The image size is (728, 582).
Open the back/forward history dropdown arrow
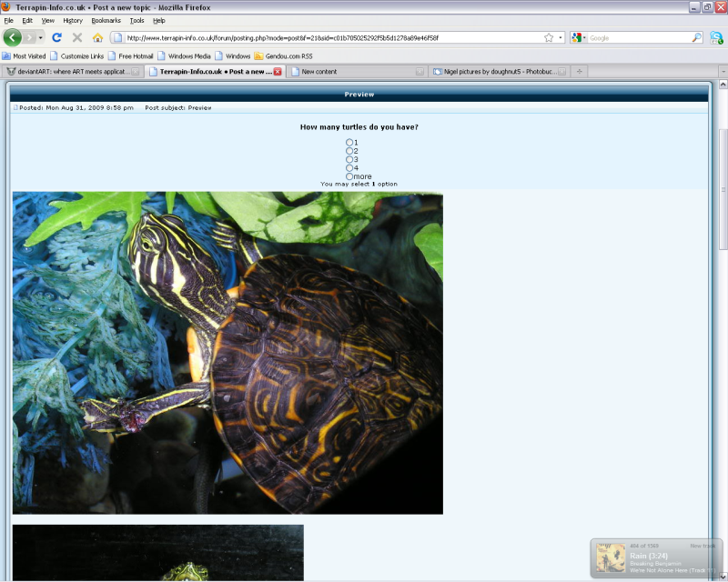click(41, 37)
